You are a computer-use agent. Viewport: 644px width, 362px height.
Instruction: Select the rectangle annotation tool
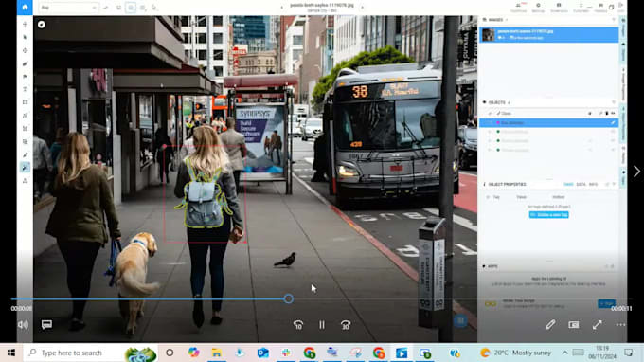coord(25,102)
